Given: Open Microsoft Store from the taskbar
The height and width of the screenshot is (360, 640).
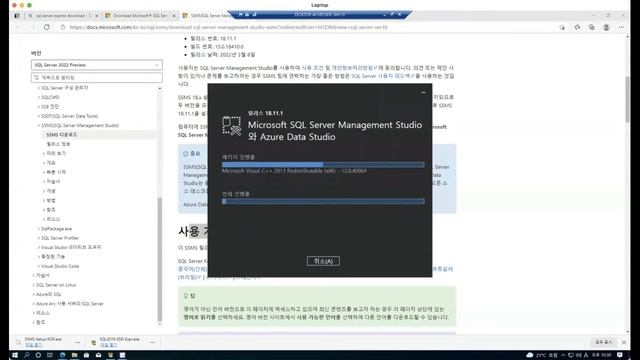Looking at the screenshot, I should coord(86,355).
